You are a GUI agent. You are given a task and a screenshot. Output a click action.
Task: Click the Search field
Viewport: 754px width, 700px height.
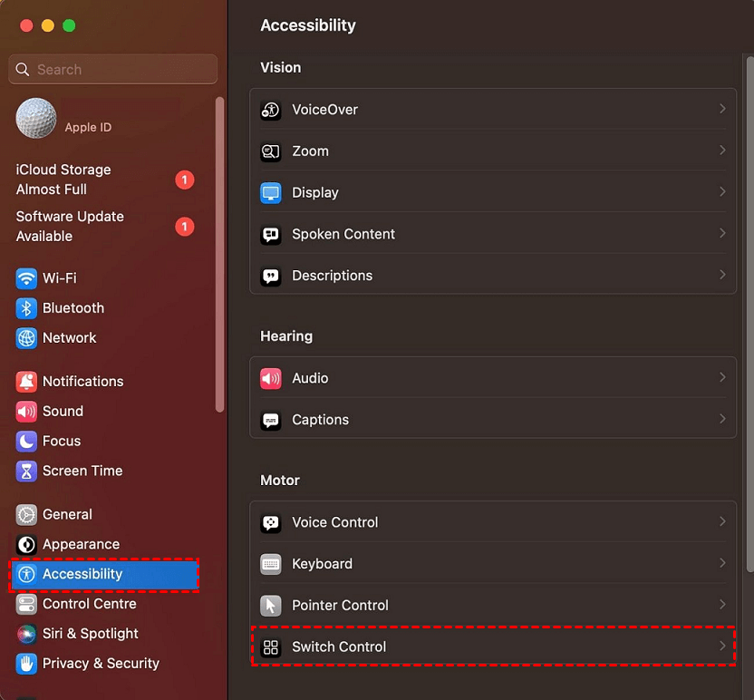pos(113,70)
